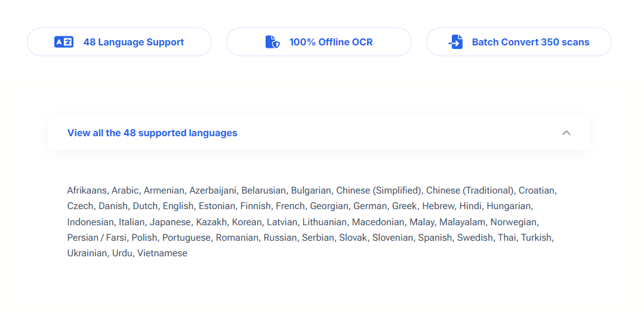Select the 100% Offline OCR pill
The height and width of the screenshot is (319, 644).
(x=319, y=42)
